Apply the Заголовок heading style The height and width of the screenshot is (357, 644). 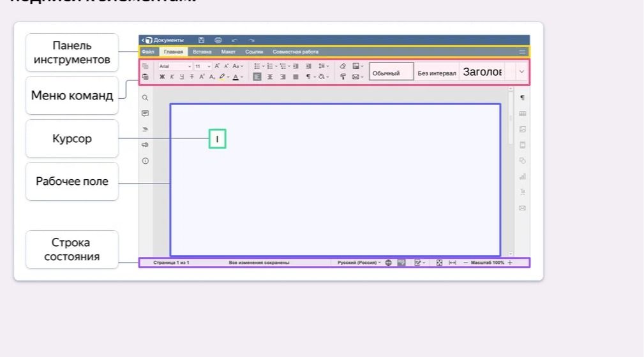coord(483,72)
